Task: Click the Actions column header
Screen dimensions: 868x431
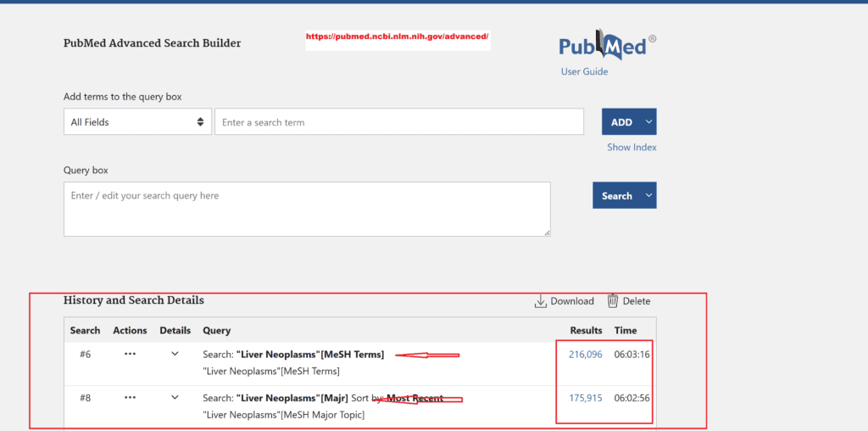Action: (130, 330)
